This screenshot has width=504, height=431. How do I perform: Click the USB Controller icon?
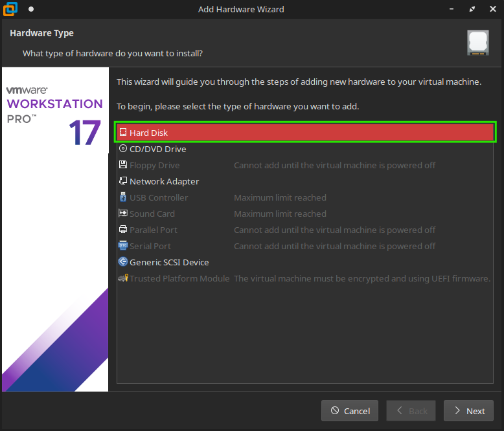click(123, 197)
